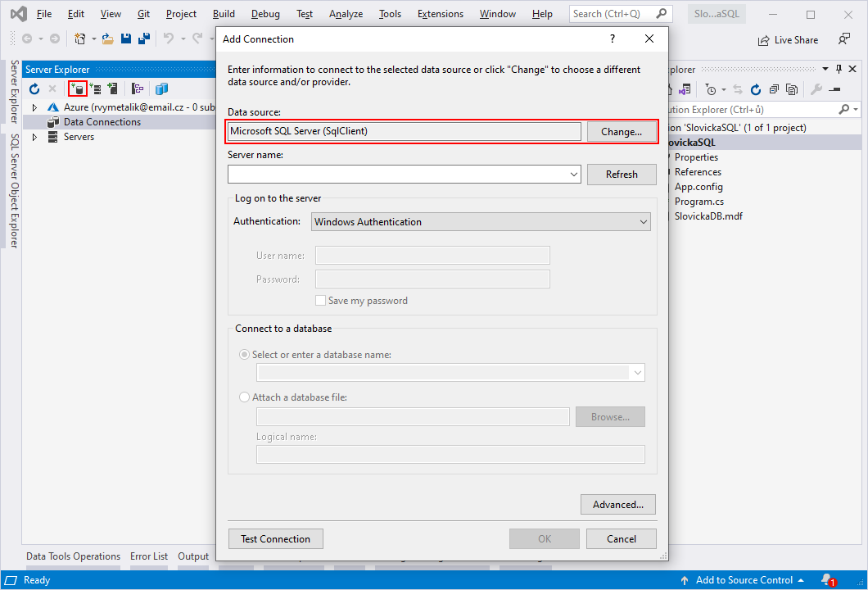Click the Connect to Database icon
This screenshot has width=868, height=590.
click(78, 88)
